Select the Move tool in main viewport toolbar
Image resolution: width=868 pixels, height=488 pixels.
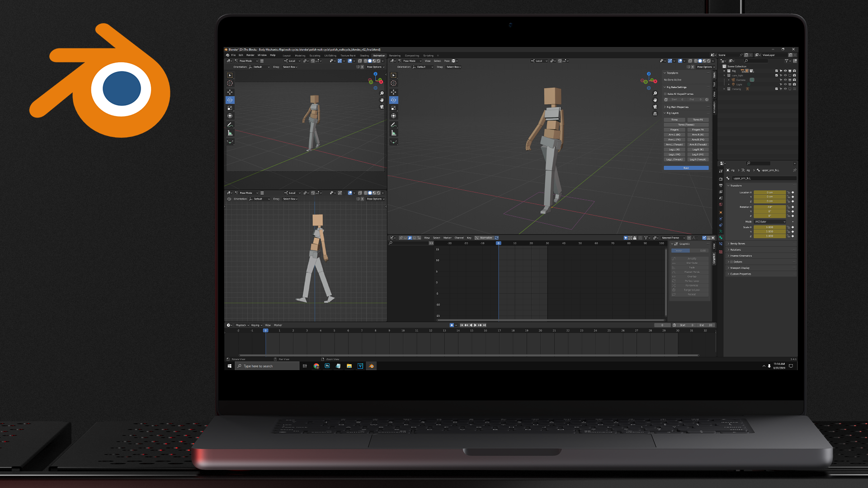pyautogui.click(x=394, y=92)
